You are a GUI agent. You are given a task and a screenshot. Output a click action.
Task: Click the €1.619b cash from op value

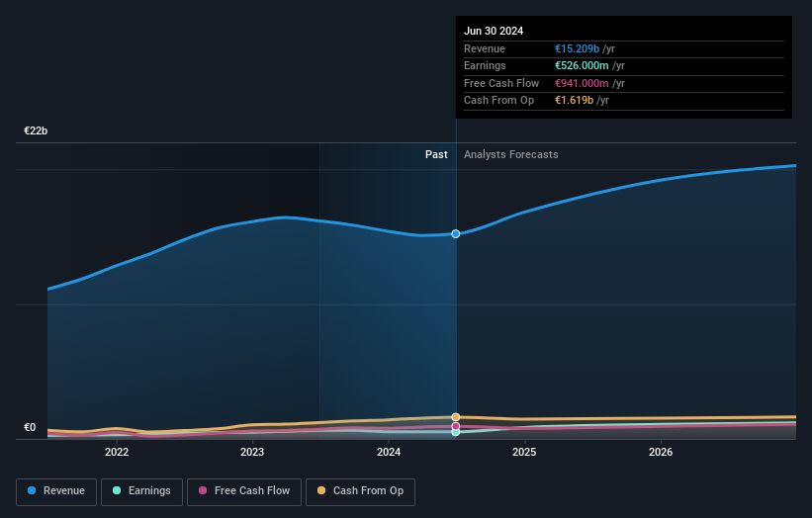click(574, 101)
